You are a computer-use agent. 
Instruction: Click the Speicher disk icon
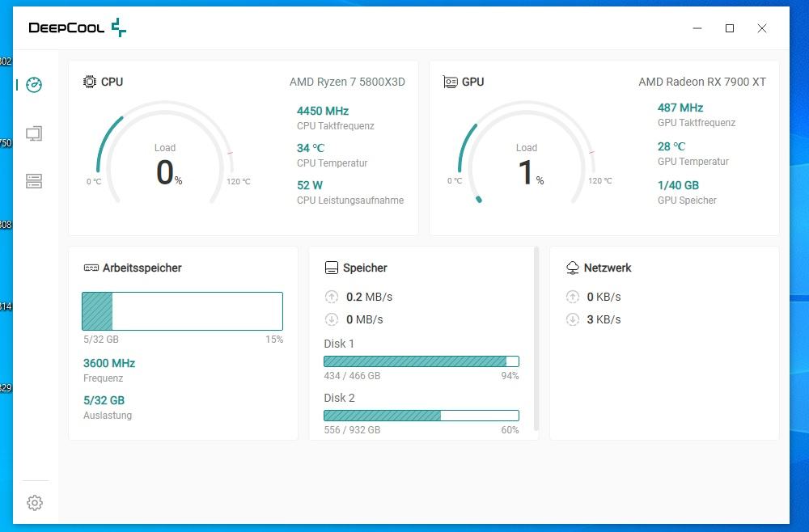tap(331, 268)
